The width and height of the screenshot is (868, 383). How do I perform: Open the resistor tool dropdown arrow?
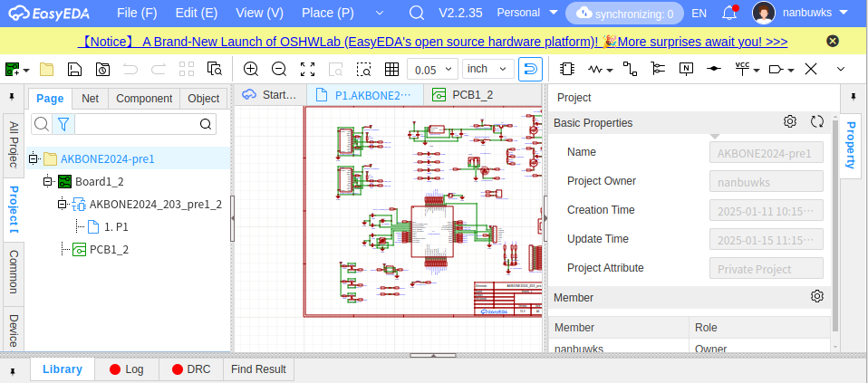click(x=610, y=71)
